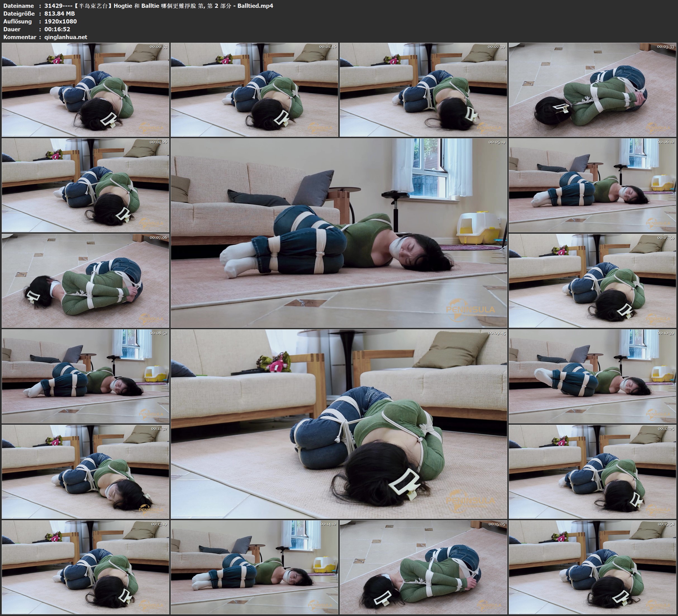Select the thumbnail at 00:04:26
Image resolution: width=678 pixels, height=616 pixels.
tap(85, 185)
